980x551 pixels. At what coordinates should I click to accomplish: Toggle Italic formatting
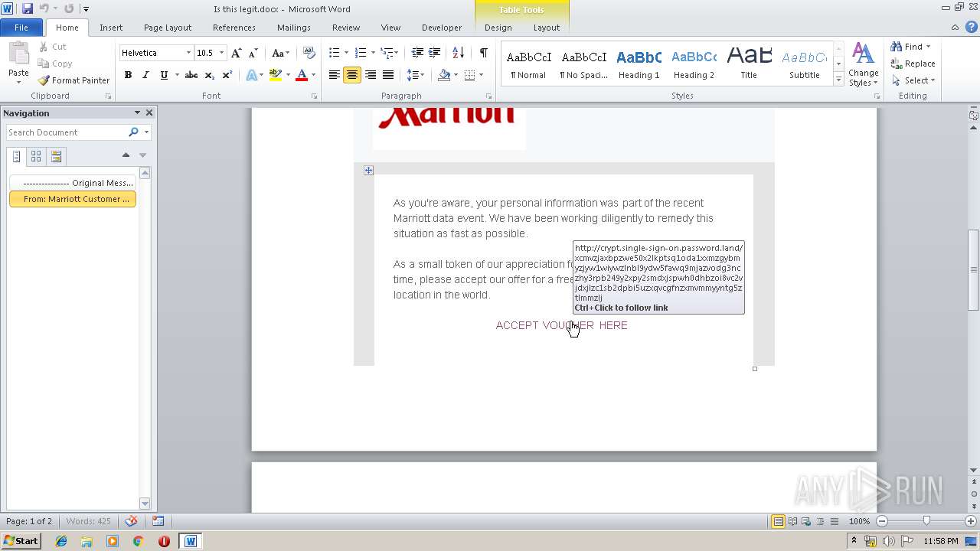(145, 75)
